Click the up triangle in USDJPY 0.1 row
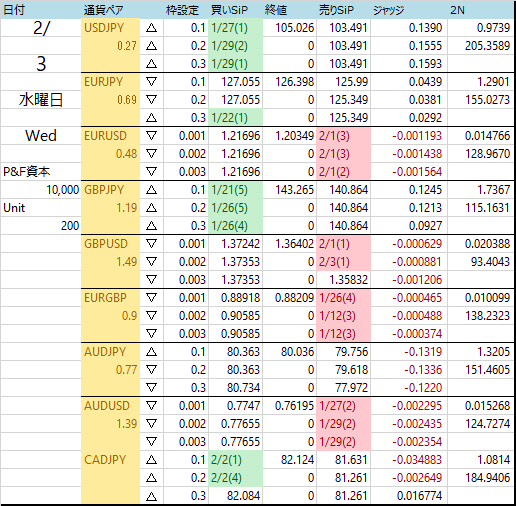 pos(151,28)
